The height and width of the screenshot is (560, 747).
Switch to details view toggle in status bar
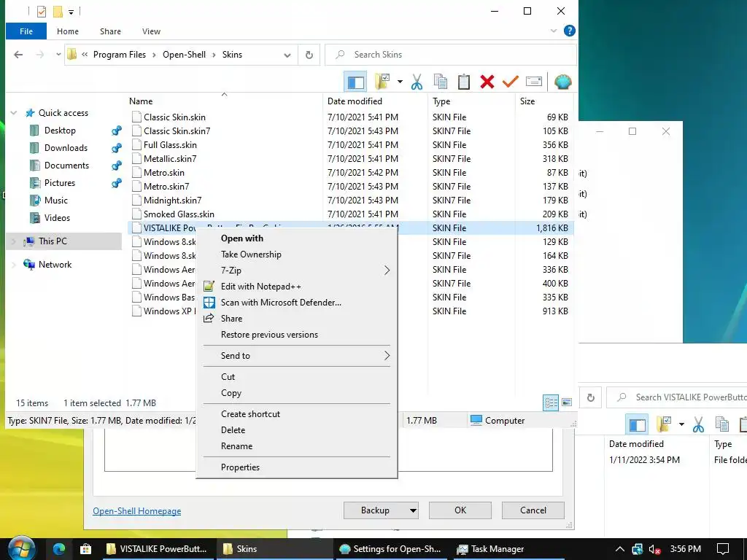(551, 402)
